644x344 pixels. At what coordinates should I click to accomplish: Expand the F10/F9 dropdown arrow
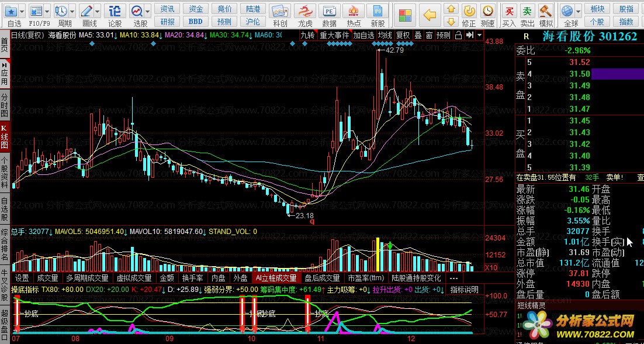(x=47, y=11)
